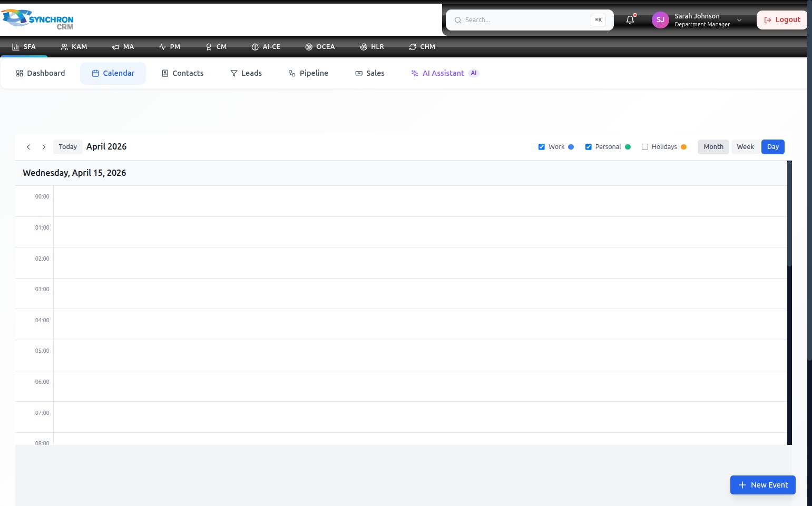Open the SFA module
Viewport: 812px width, 506px height.
pyautogui.click(x=24, y=47)
